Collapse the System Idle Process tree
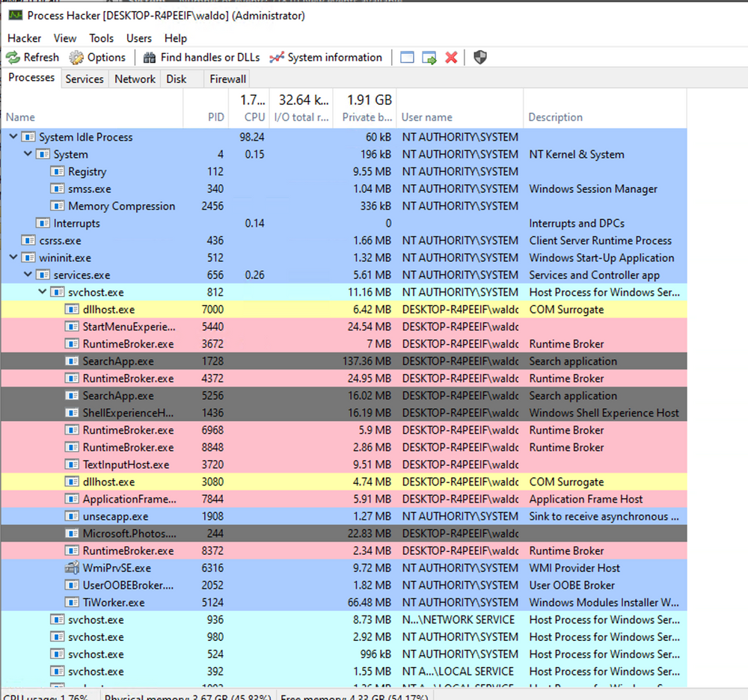748x700 pixels. click(13, 137)
